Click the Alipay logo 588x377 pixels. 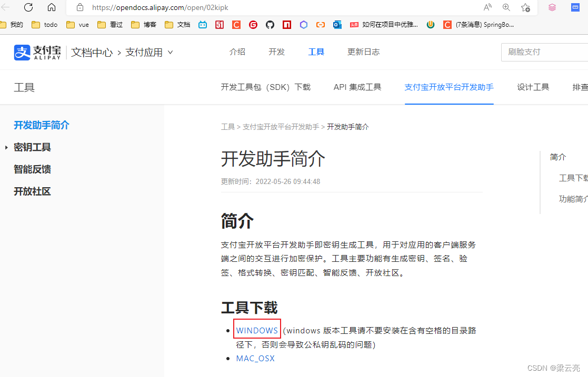tap(37, 52)
